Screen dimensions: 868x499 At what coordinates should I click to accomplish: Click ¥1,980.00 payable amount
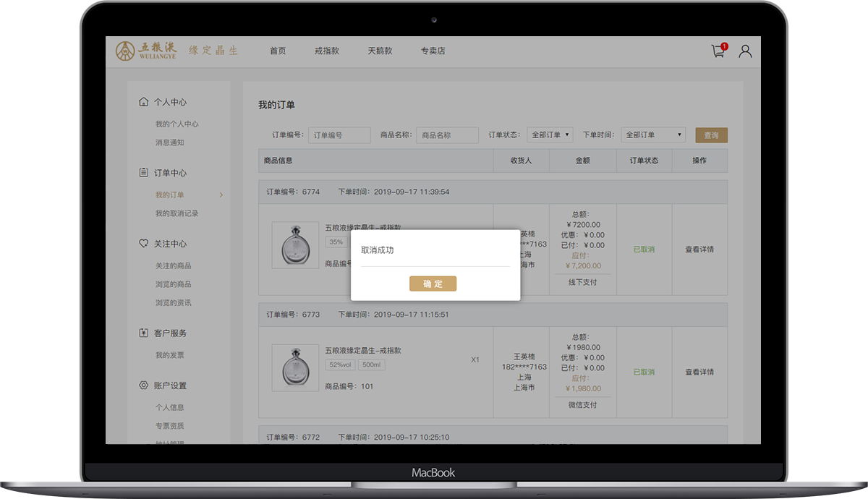pos(583,388)
